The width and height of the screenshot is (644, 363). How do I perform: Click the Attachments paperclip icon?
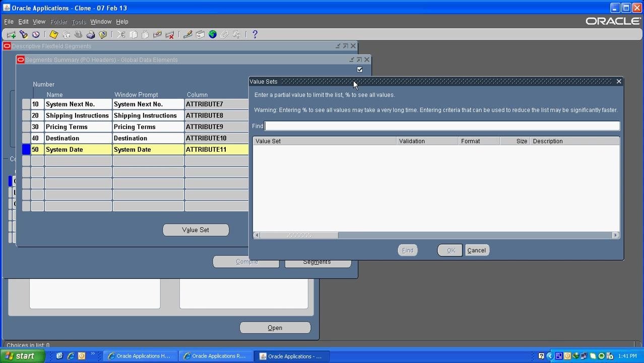224,34
